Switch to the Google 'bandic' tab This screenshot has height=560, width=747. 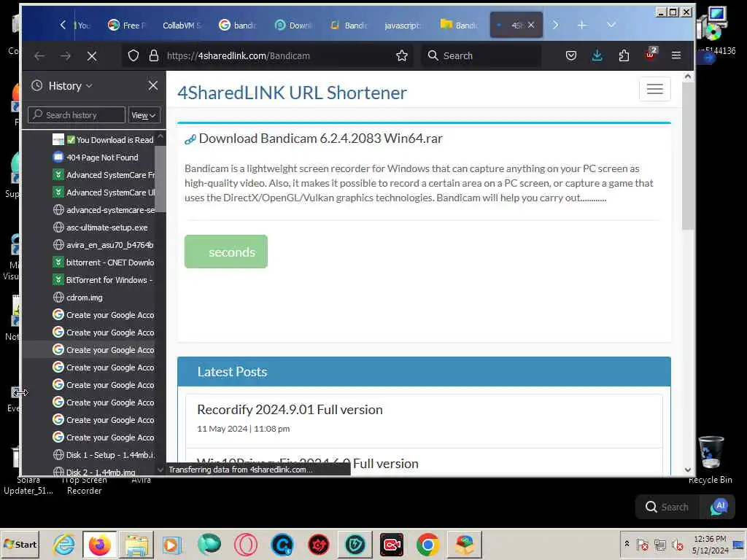point(237,26)
